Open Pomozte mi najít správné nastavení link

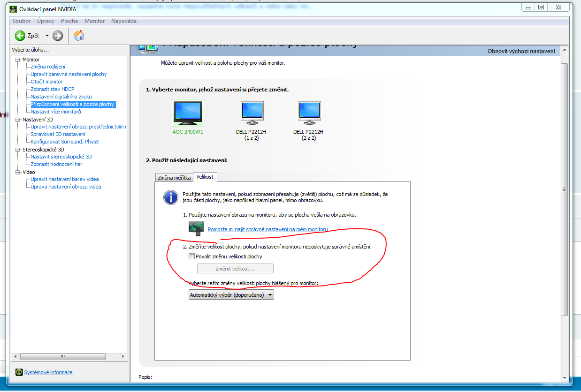coord(268,229)
